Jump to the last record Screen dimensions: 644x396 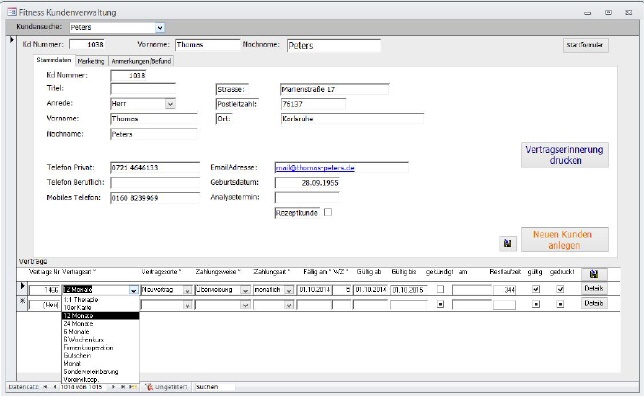click(x=122, y=387)
